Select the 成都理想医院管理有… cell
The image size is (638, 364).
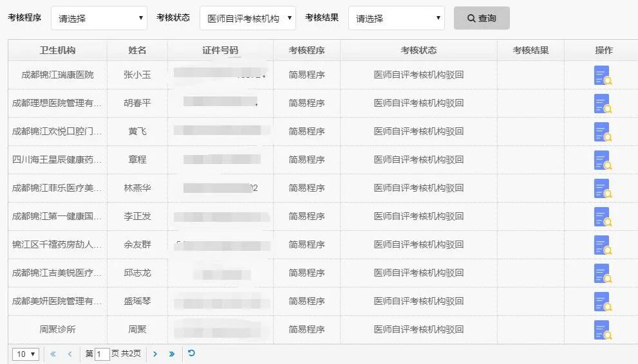(x=57, y=103)
